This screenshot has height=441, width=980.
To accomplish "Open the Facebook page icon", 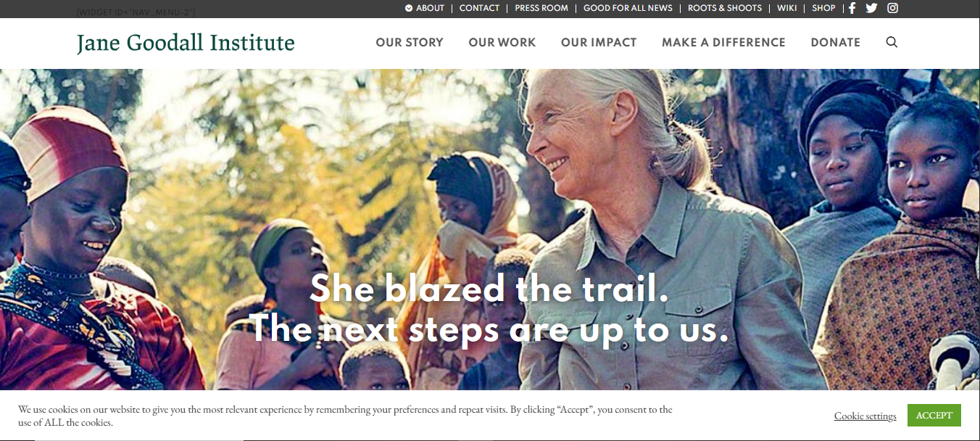I will (x=852, y=8).
